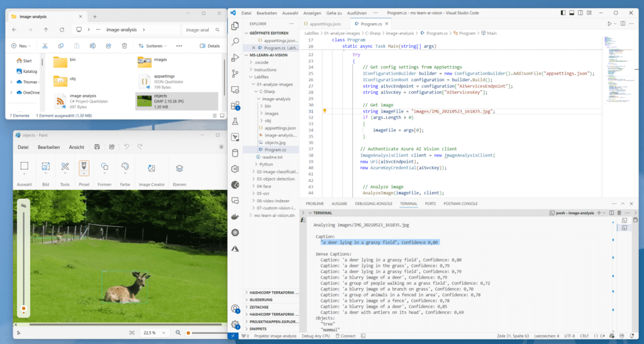Screen dimensions: 644x344
Task: Toggle the Details pane in File Explorer
Action: pyautogui.click(x=210, y=46)
